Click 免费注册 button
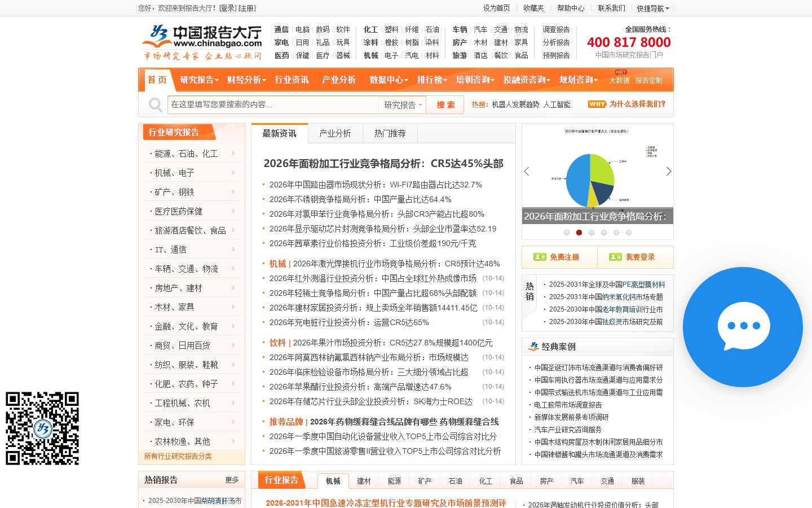812x508 pixels. pos(559,257)
